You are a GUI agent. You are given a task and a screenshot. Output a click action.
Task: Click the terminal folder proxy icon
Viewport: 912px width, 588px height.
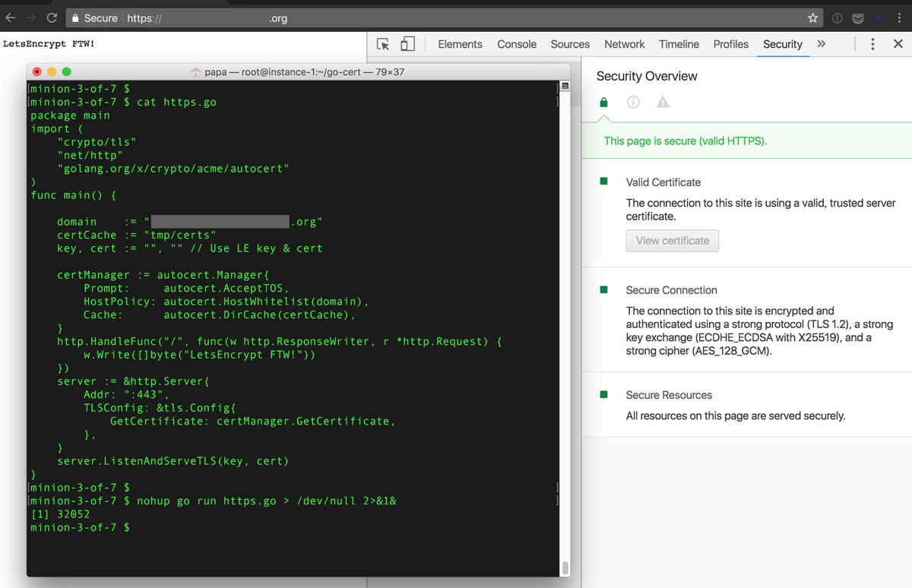(198, 72)
